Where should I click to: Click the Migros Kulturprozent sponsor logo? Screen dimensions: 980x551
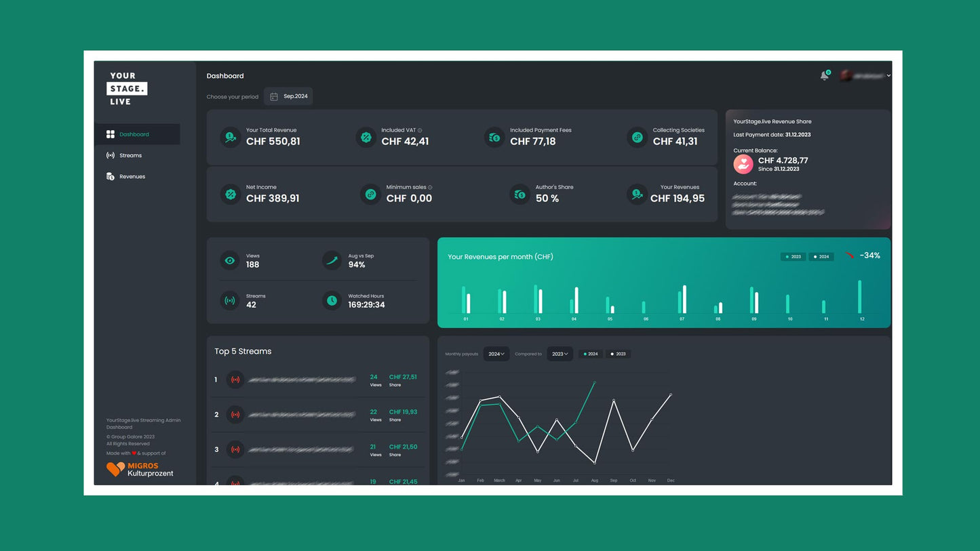(140, 469)
